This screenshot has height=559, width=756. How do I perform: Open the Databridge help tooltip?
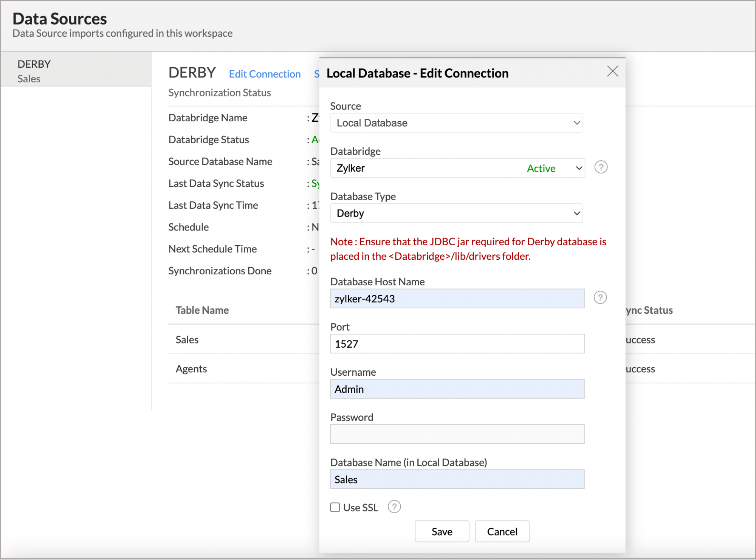pyautogui.click(x=601, y=167)
